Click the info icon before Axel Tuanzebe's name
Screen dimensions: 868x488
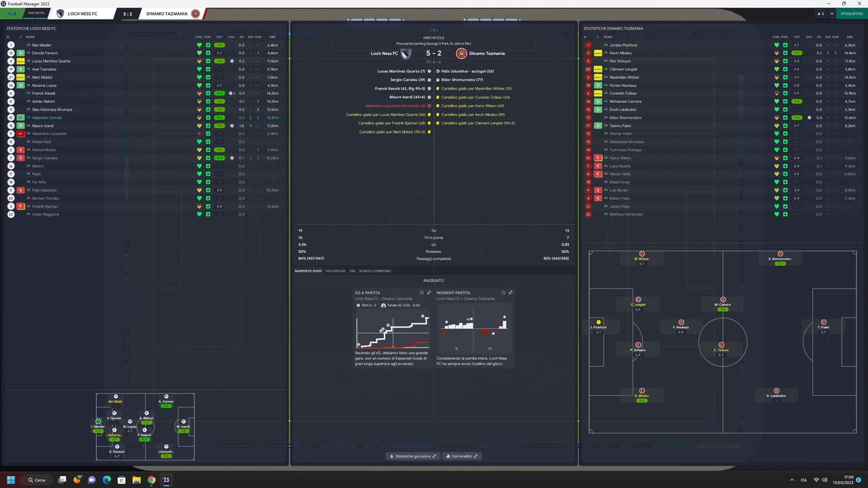click(x=28, y=69)
